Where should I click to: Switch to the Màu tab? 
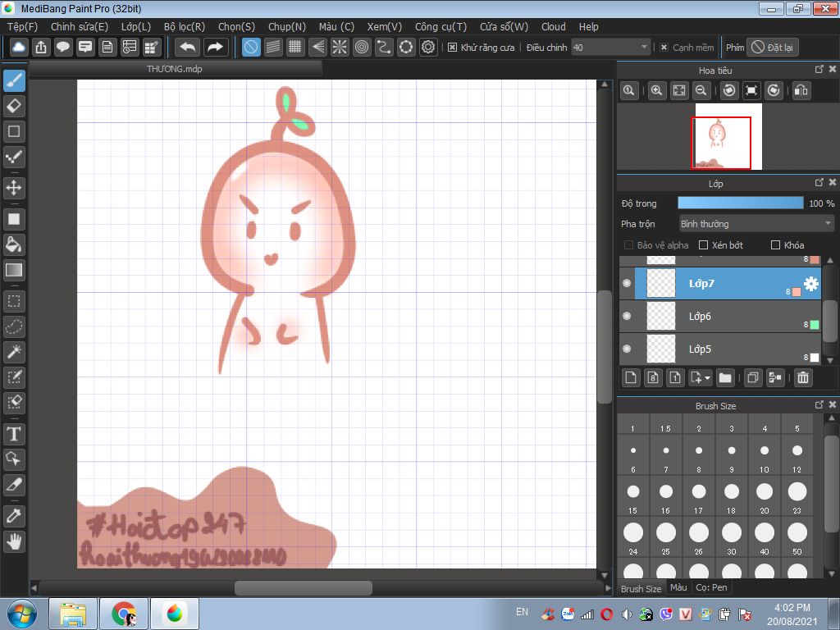pyautogui.click(x=678, y=588)
